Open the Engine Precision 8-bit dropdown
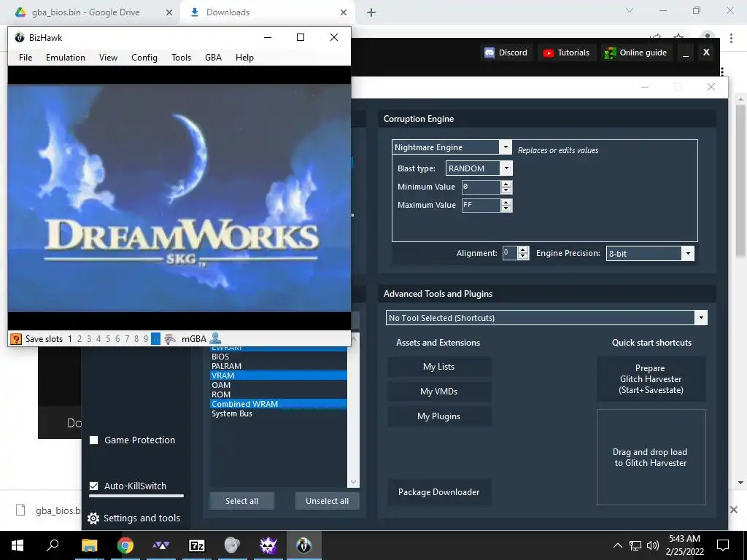 coord(688,253)
